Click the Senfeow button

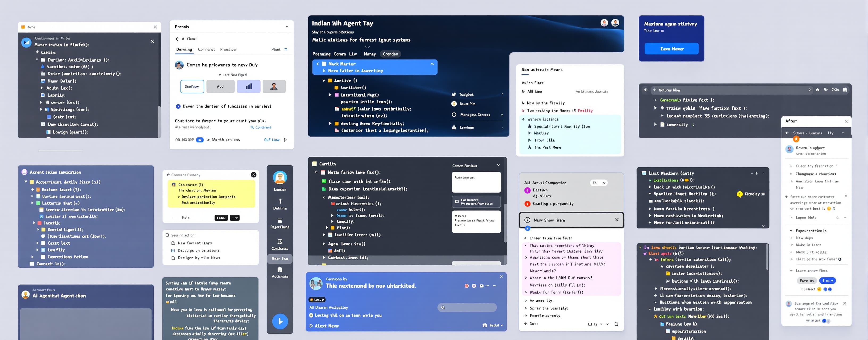(192, 87)
